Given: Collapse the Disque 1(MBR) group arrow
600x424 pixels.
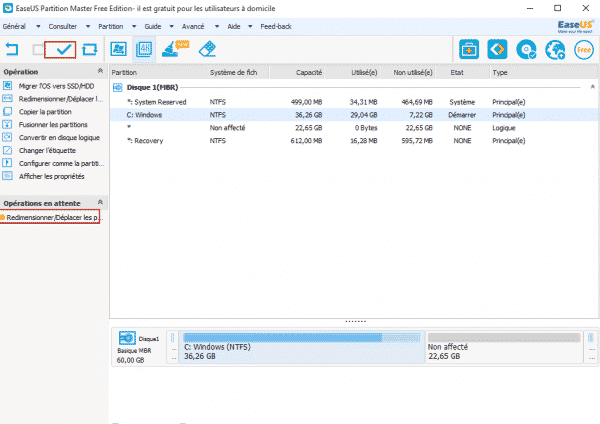Looking at the screenshot, I should point(592,87).
